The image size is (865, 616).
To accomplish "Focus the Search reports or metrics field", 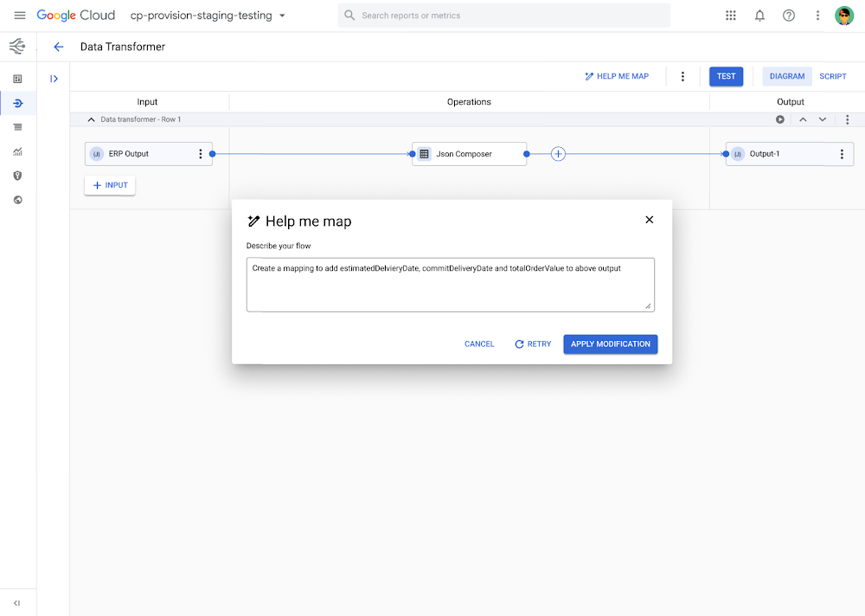I will point(503,16).
